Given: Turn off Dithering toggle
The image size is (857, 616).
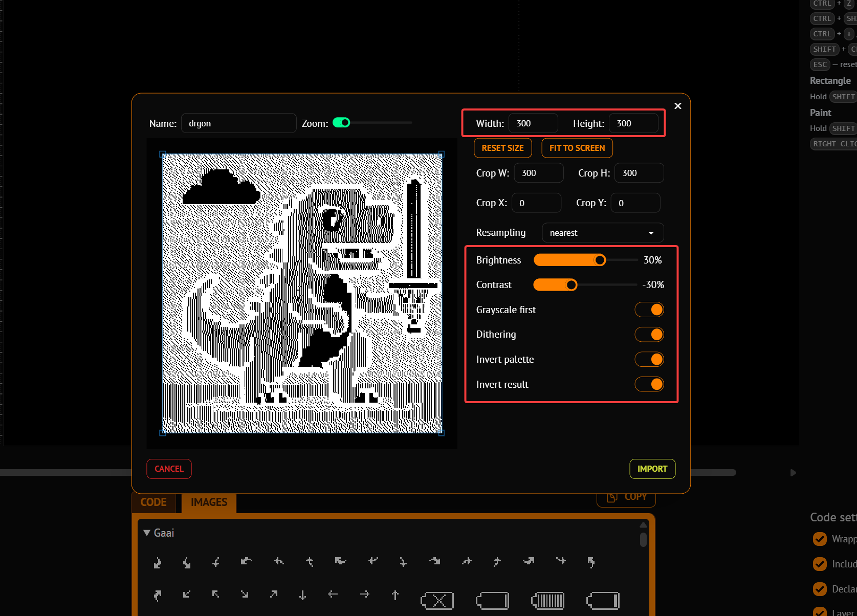Looking at the screenshot, I should pyautogui.click(x=649, y=335).
